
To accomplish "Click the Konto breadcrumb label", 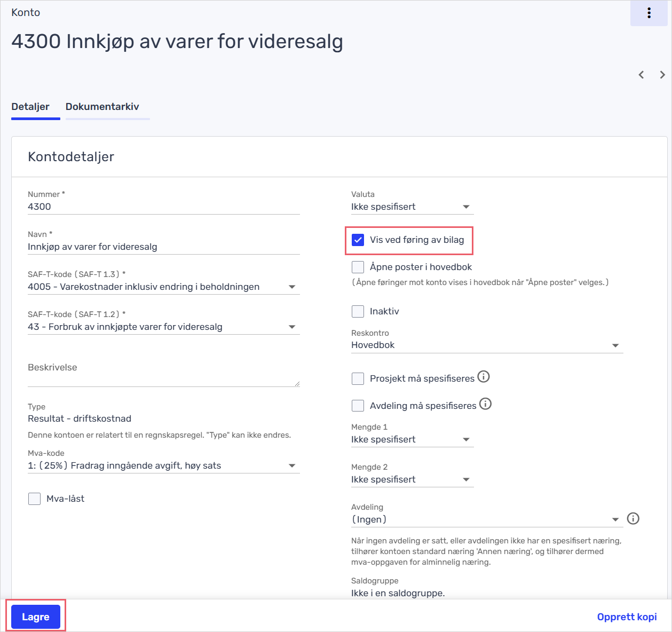I will (x=26, y=13).
